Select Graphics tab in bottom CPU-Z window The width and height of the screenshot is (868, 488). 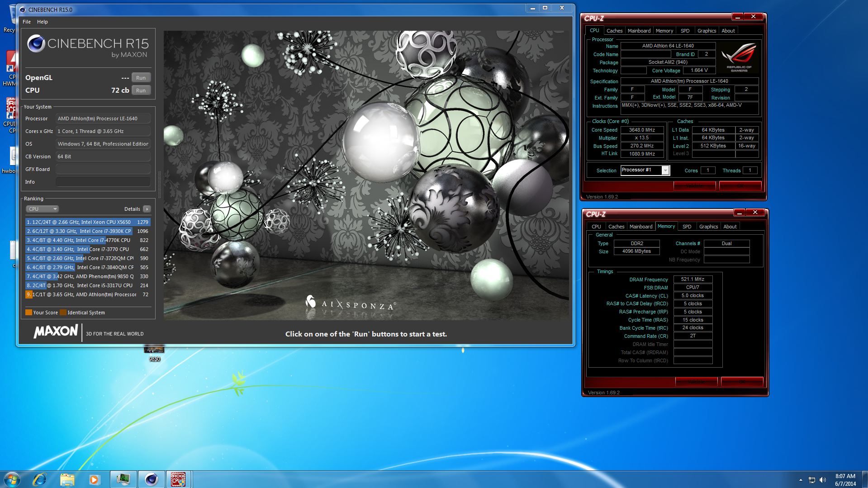(708, 227)
